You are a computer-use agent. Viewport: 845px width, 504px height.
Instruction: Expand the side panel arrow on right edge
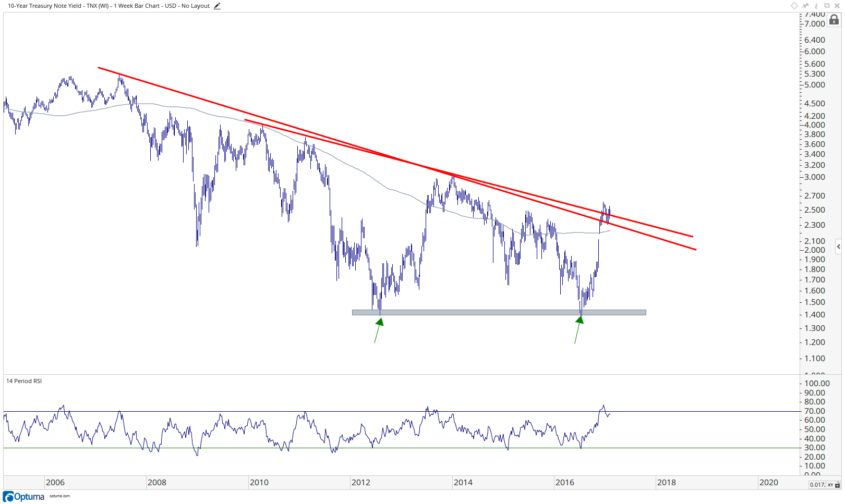point(838,247)
